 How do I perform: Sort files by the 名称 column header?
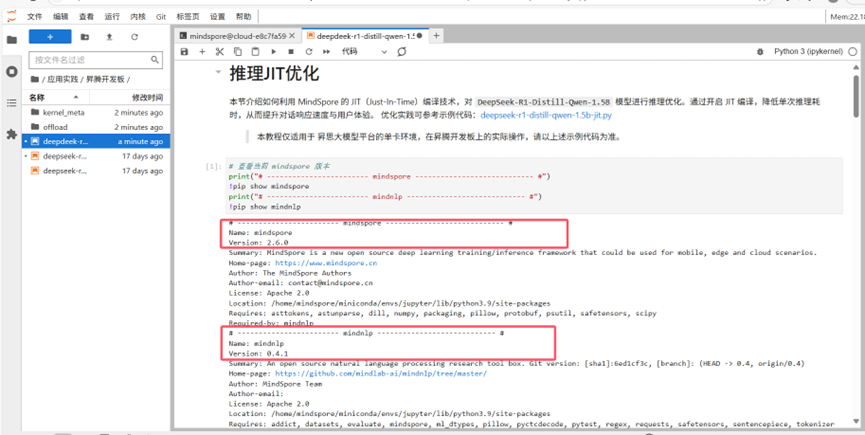[x=37, y=97]
